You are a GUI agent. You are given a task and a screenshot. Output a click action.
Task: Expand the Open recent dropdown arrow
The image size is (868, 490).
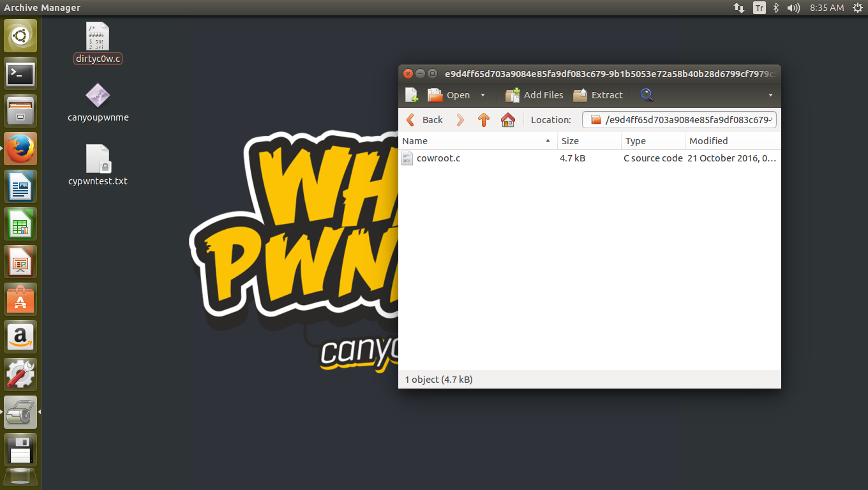pos(483,95)
